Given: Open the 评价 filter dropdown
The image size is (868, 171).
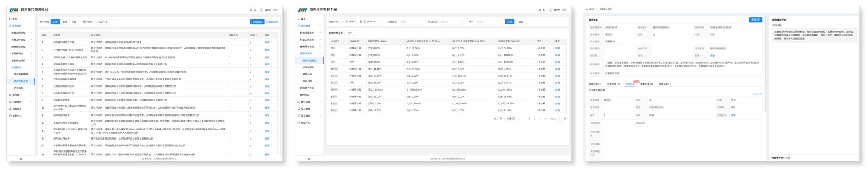Looking at the screenshot, I should point(487,22).
